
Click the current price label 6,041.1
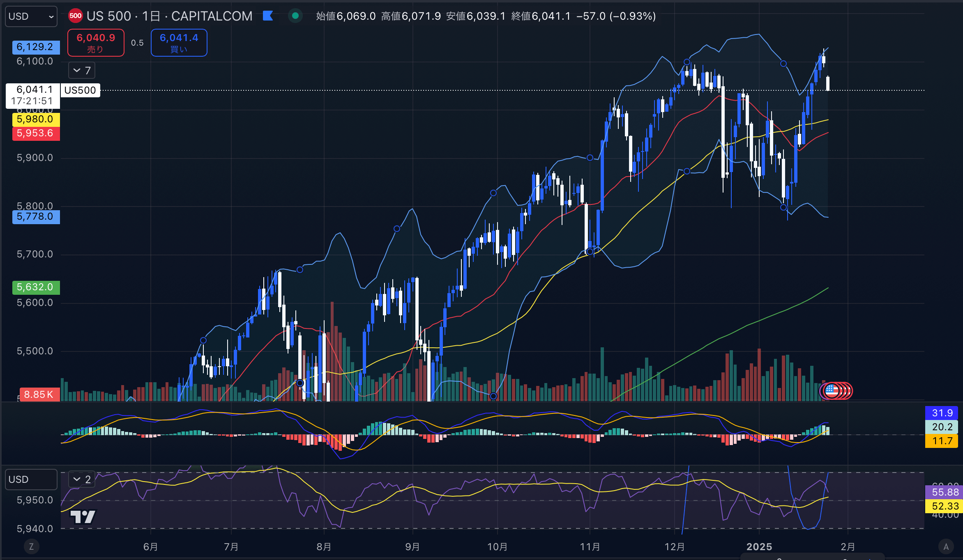pyautogui.click(x=33, y=90)
